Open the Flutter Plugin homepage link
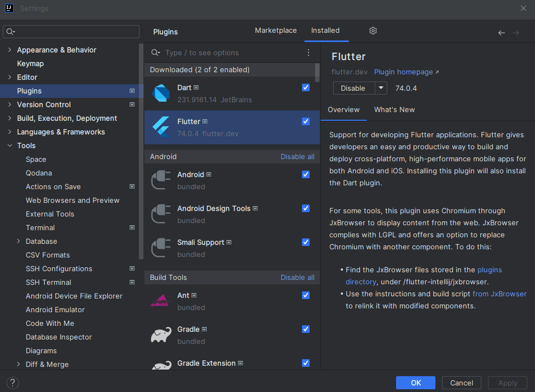Image resolution: width=535 pixels, height=392 pixels. tap(403, 72)
